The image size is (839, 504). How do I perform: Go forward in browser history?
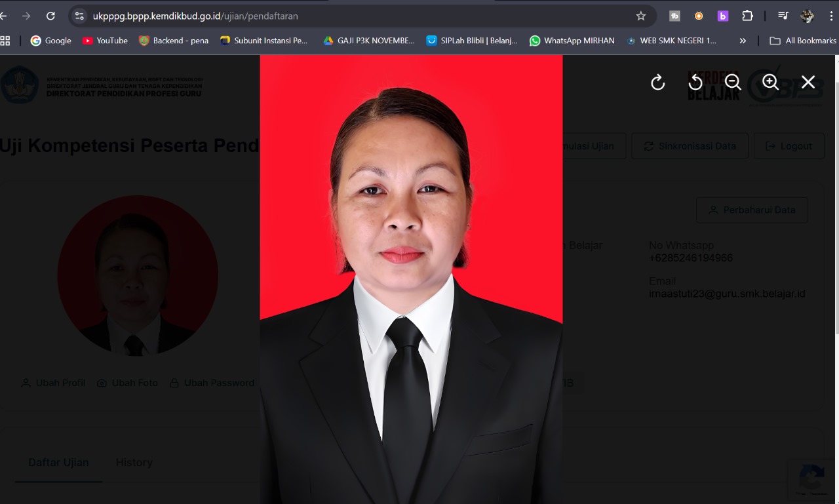(26, 16)
